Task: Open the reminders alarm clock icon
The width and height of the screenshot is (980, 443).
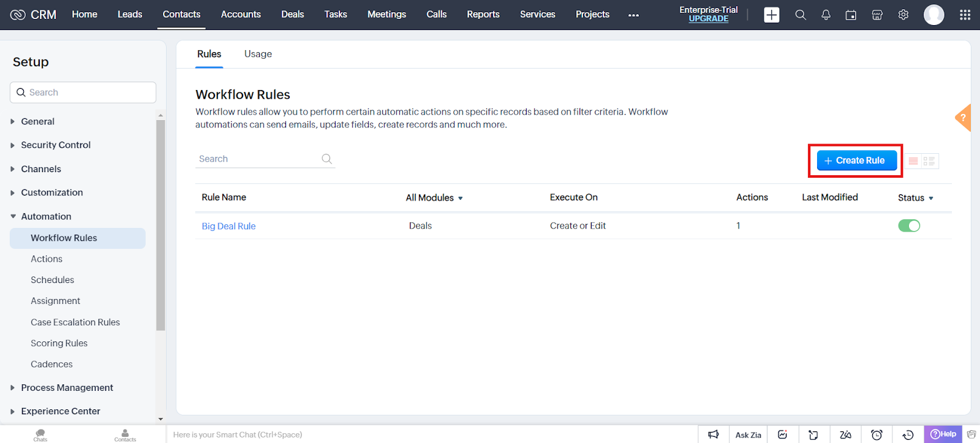Action: (x=876, y=434)
